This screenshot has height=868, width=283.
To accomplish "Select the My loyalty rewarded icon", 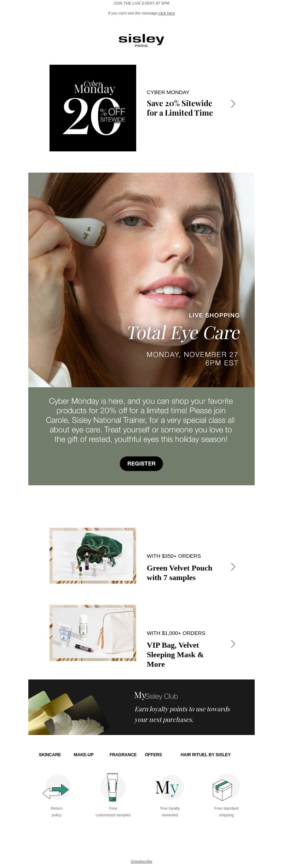I will (170, 787).
